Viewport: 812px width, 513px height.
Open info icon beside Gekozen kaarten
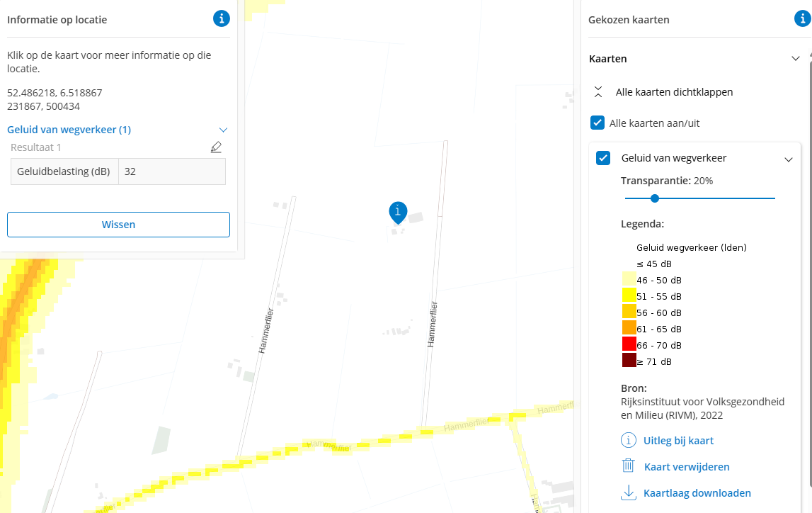click(x=803, y=18)
